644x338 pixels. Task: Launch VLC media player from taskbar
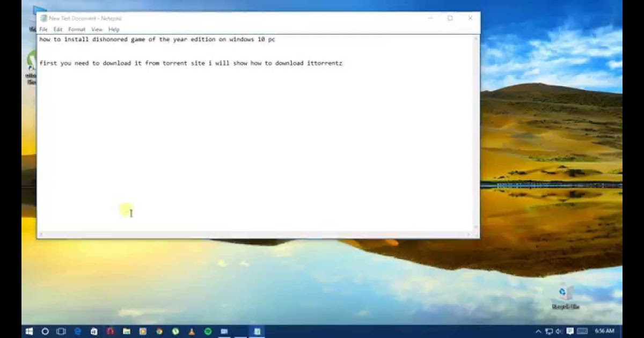pyautogui.click(x=192, y=332)
